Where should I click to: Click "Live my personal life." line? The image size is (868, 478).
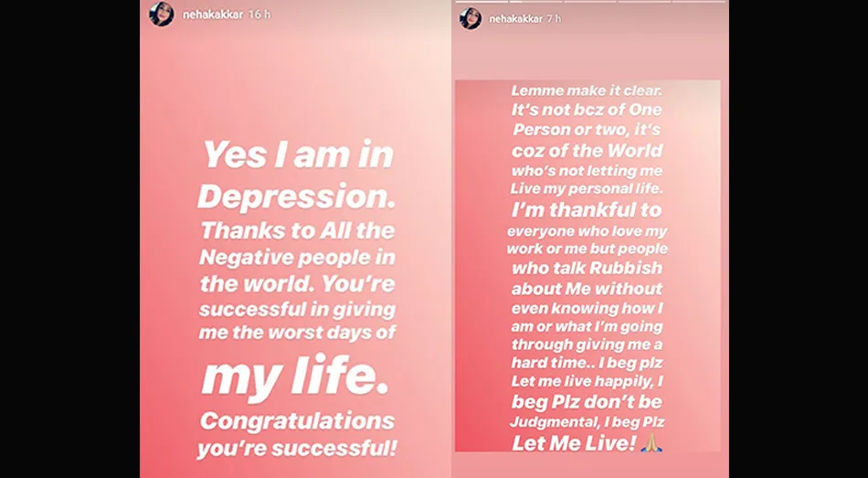pyautogui.click(x=587, y=190)
